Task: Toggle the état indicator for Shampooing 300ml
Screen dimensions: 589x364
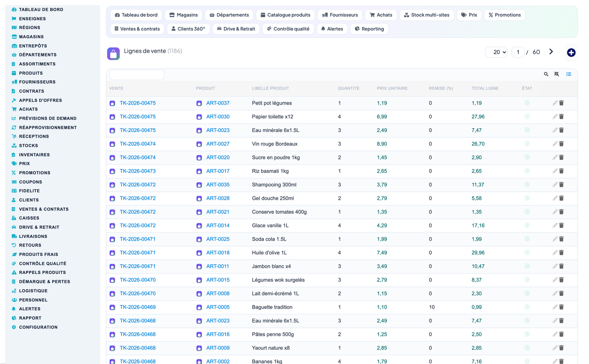Action: click(527, 184)
